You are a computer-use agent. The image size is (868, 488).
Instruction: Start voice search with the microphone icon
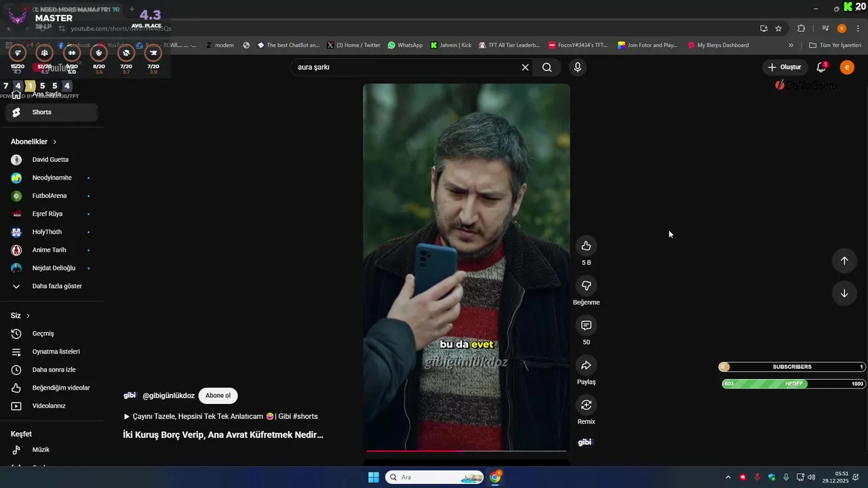pos(578,67)
